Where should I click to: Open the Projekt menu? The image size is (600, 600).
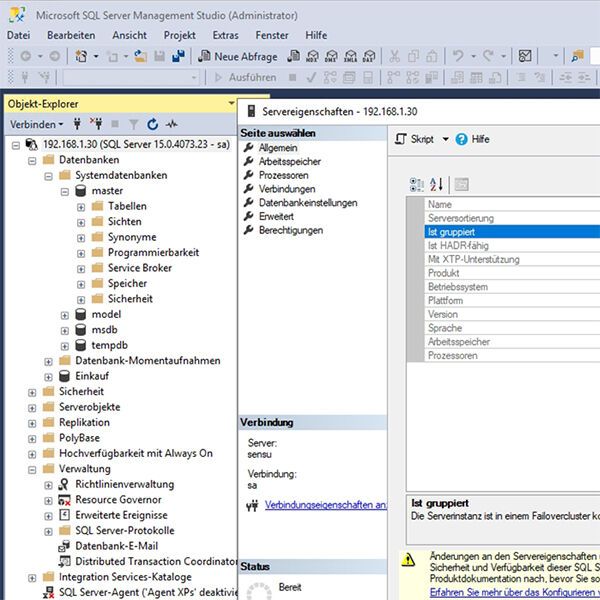pyautogui.click(x=179, y=35)
